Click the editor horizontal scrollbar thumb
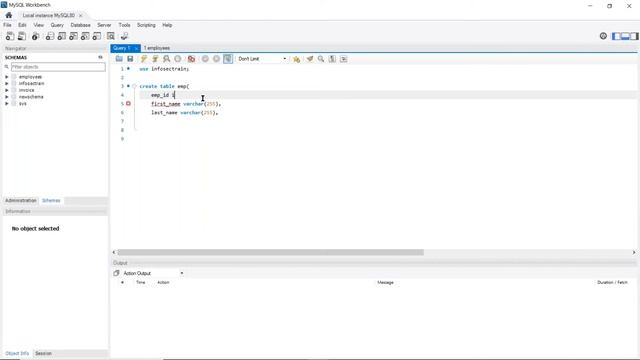The height and width of the screenshot is (360, 640). [271, 252]
